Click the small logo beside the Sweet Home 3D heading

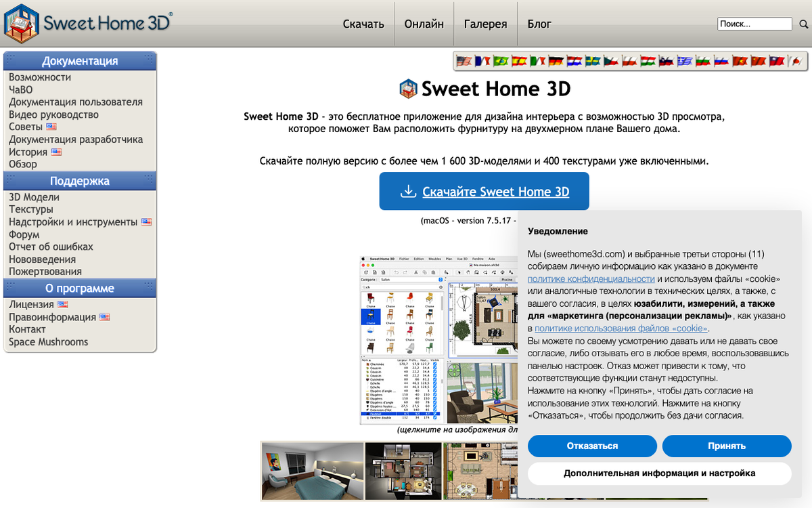click(409, 89)
